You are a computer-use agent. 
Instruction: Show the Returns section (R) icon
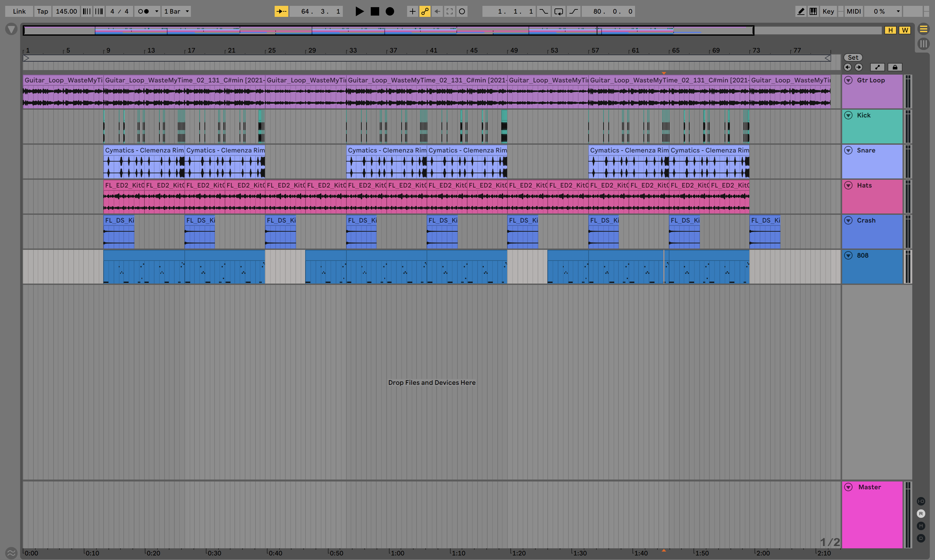[921, 514]
